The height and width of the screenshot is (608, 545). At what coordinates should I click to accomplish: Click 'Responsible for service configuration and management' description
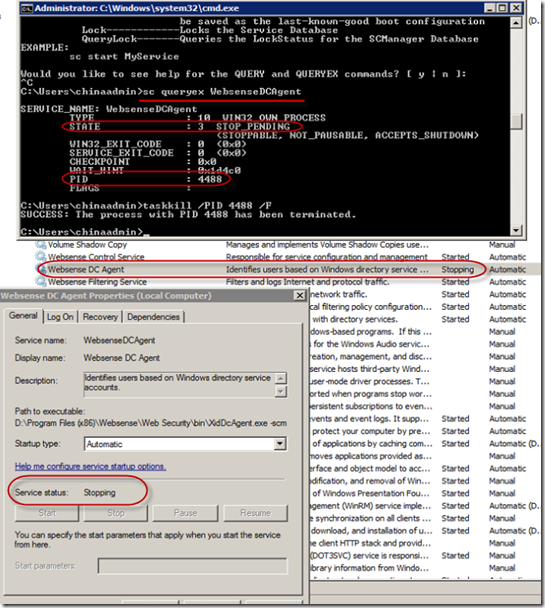click(326, 257)
